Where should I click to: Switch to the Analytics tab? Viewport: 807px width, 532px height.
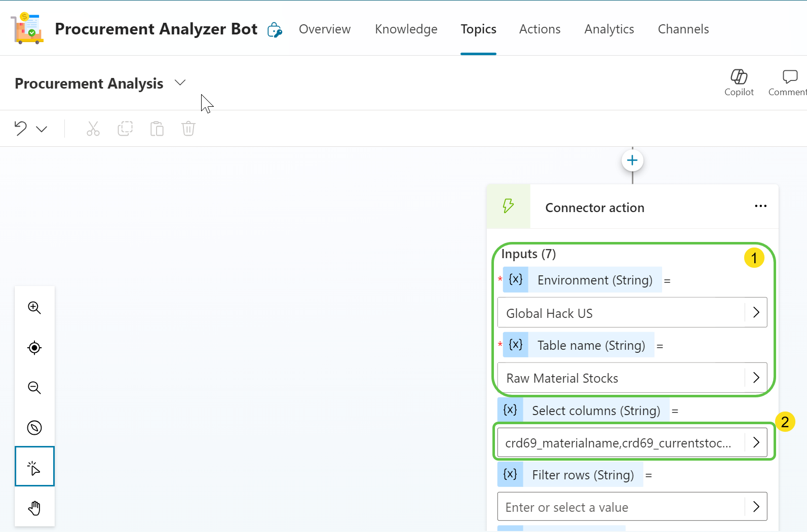(x=609, y=29)
